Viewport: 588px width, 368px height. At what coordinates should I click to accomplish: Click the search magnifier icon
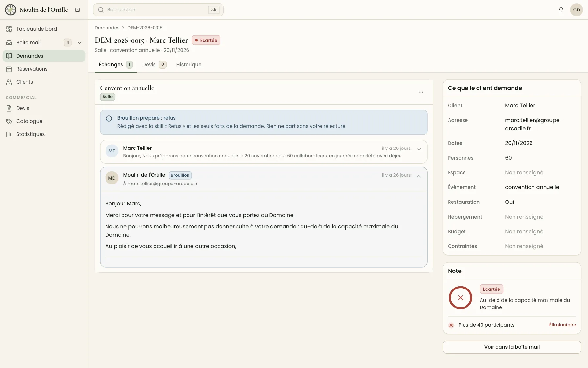101,10
